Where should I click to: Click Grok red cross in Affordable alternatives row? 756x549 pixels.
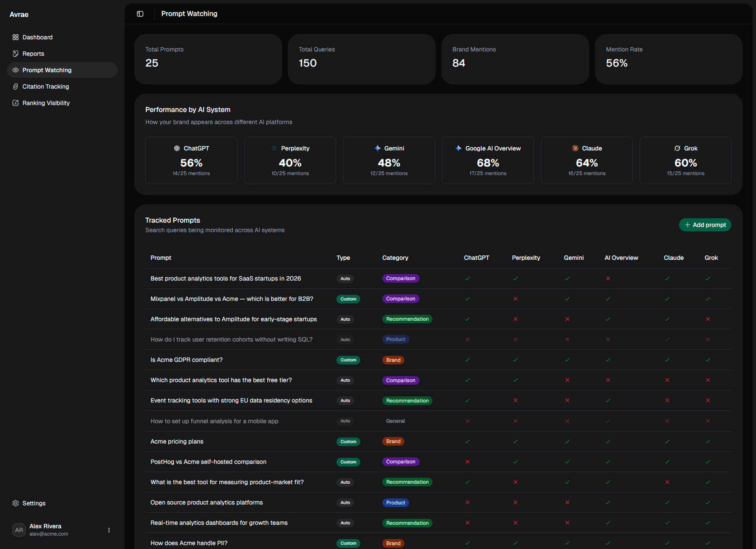coord(708,319)
